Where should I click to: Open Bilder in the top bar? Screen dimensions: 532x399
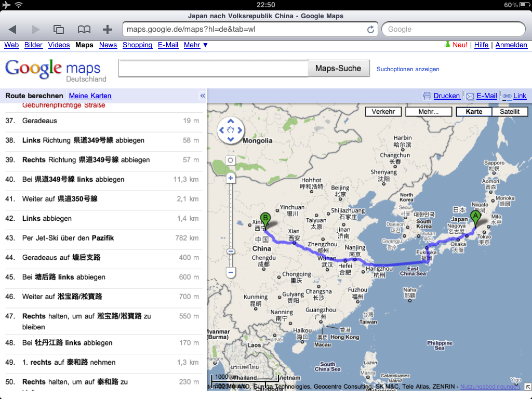pos(34,45)
